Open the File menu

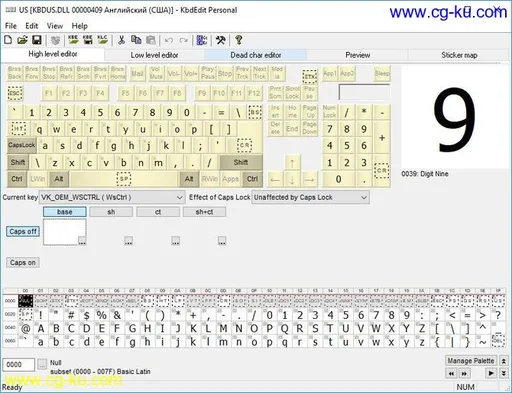(x=11, y=26)
